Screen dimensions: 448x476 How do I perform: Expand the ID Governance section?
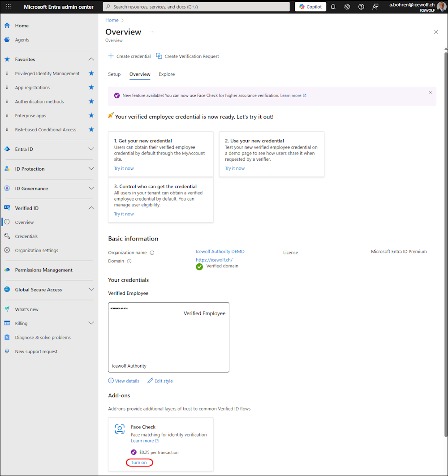pyautogui.click(x=91, y=188)
